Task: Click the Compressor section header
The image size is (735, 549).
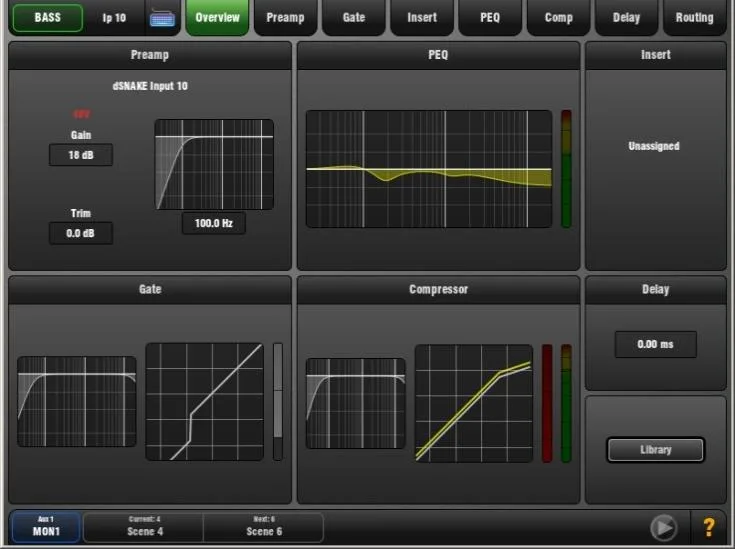Action: pos(438,289)
